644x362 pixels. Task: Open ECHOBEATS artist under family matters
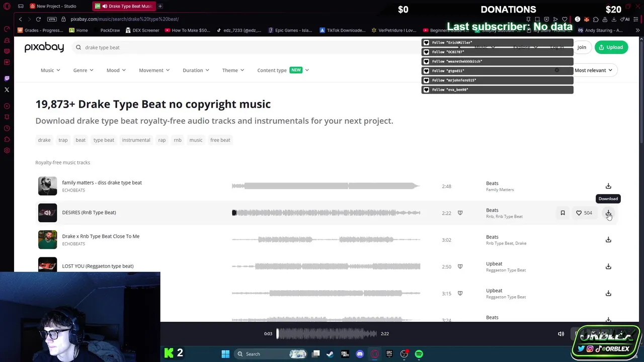73,191
